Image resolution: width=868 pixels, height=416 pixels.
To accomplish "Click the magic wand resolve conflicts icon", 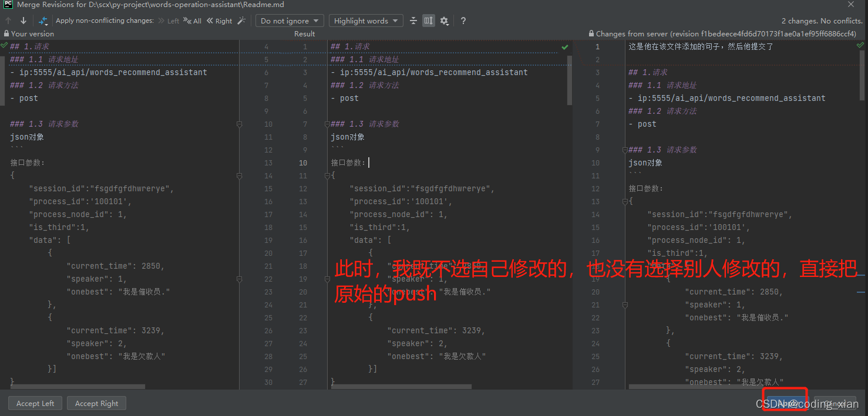I will click(x=241, y=21).
